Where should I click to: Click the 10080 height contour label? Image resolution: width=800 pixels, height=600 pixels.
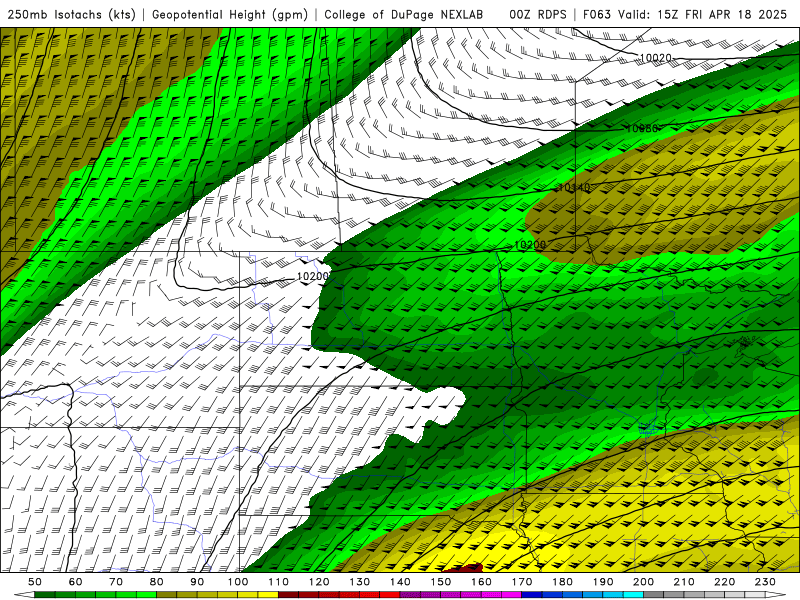click(x=641, y=129)
